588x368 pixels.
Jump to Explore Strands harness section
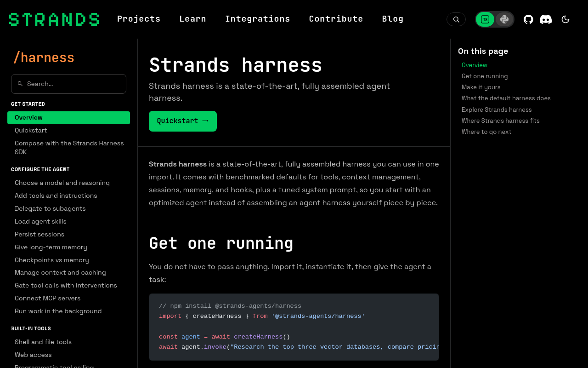click(497, 110)
